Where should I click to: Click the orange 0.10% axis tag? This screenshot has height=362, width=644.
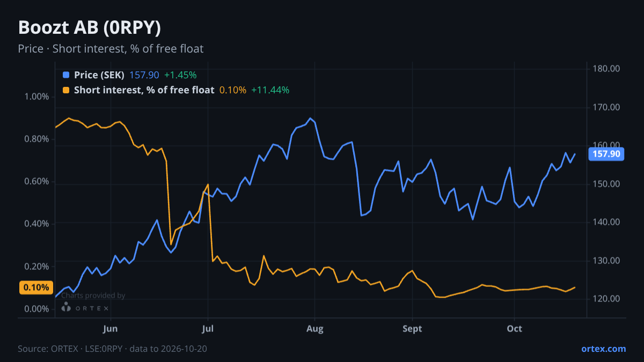click(36, 287)
